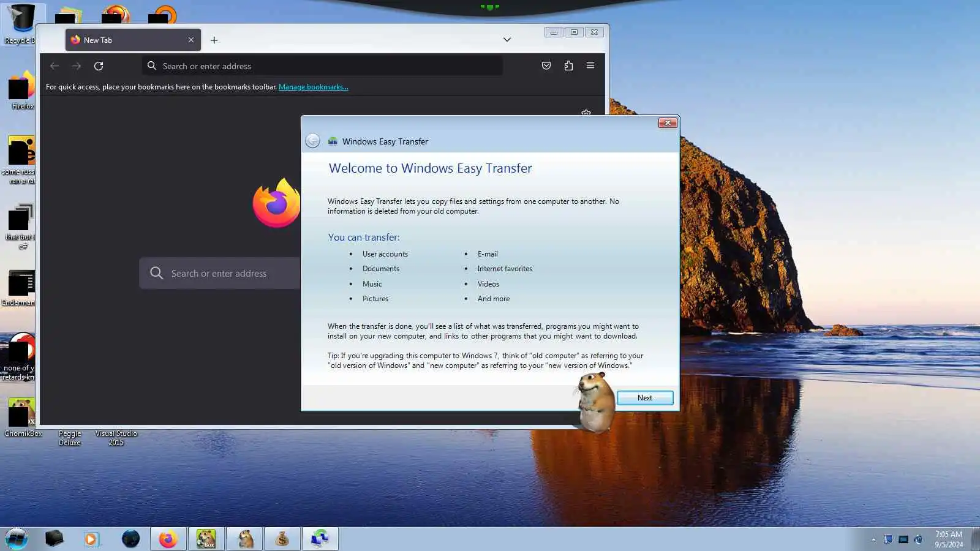Select the ChomikBox desktop icon
Viewport: 980px width, 551px height.
click(22, 418)
